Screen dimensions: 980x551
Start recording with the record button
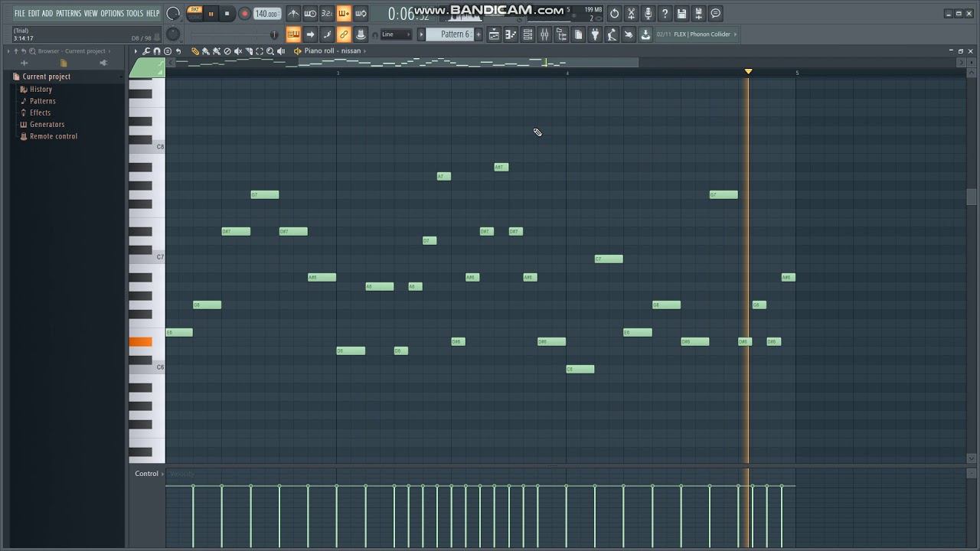(x=245, y=14)
